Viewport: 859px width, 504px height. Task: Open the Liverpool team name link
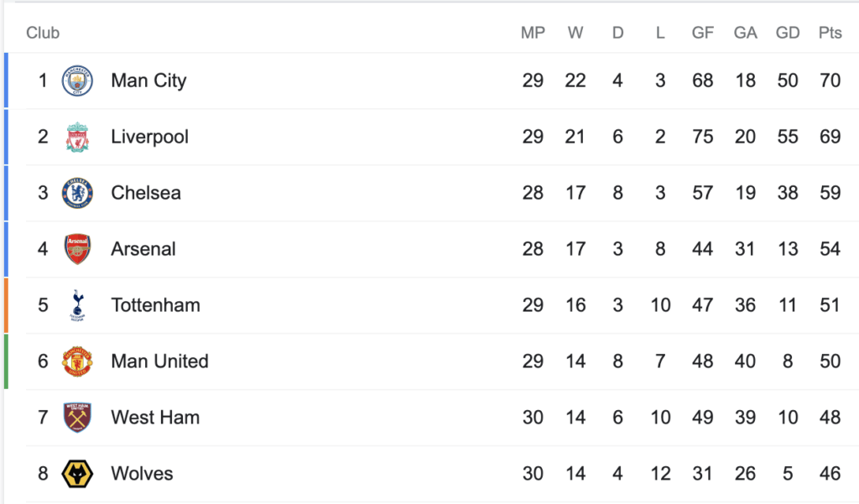point(149,137)
